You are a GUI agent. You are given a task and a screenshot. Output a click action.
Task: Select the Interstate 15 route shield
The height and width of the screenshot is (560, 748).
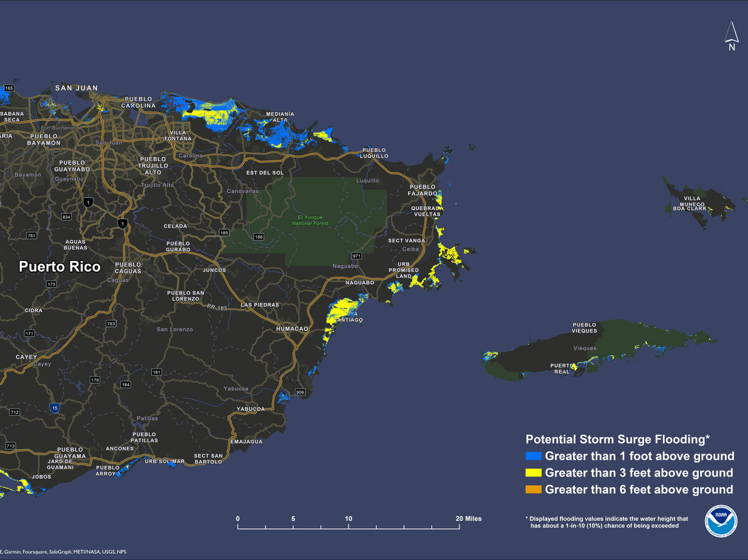[55, 407]
